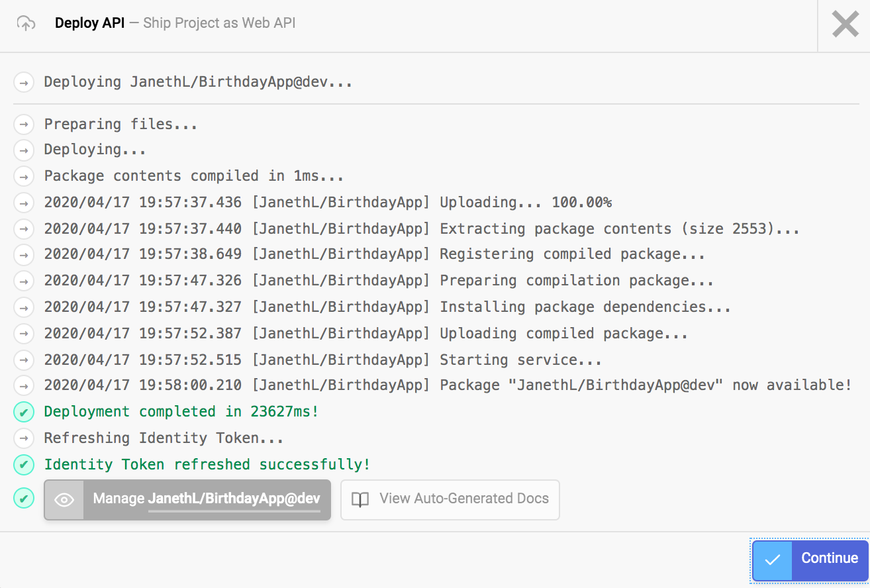Click 'Deployment completed in 23627ms!' message
This screenshot has height=588, width=870.
coord(181,412)
